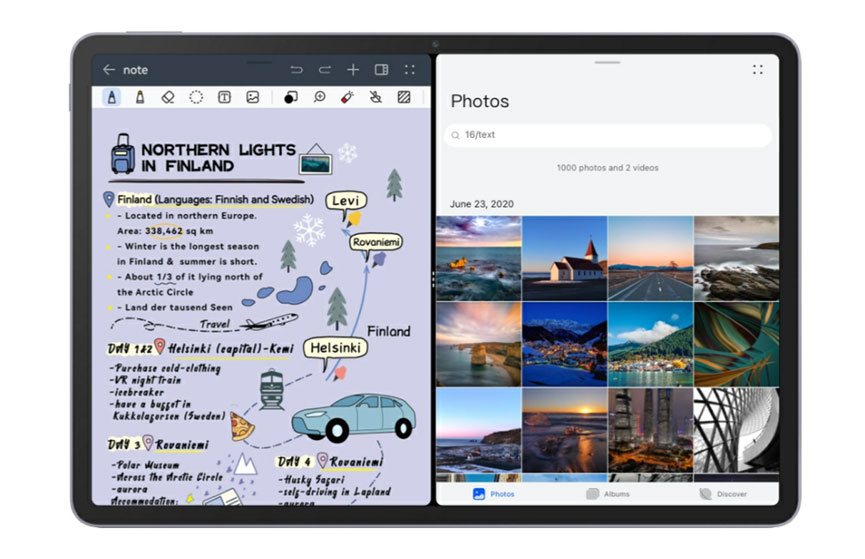The height and width of the screenshot is (559, 865).
Task: Click the 'note' title text
Action: point(135,70)
